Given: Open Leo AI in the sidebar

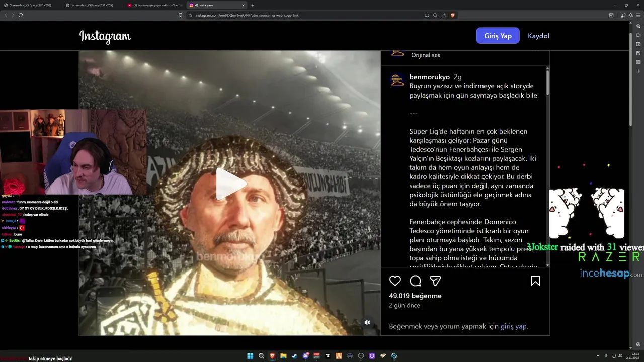Looking at the screenshot, I should coord(638,26).
